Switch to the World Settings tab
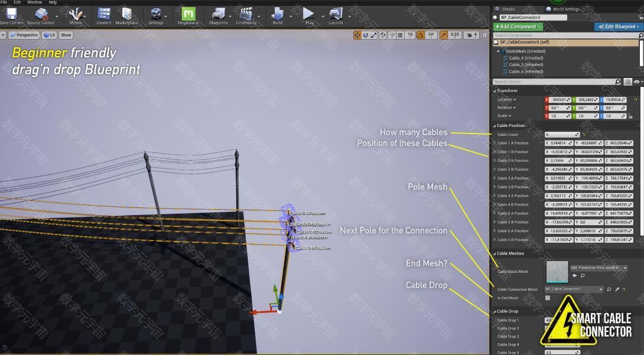This screenshot has height=355, width=644. [x=563, y=9]
